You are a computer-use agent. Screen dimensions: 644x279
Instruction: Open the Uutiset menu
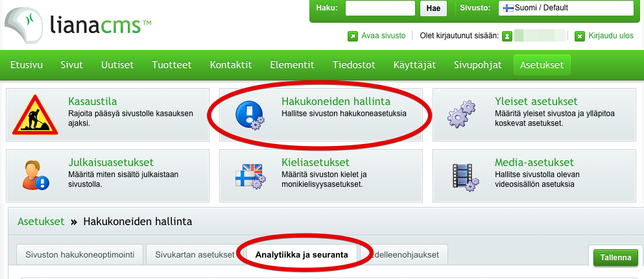[x=117, y=65]
